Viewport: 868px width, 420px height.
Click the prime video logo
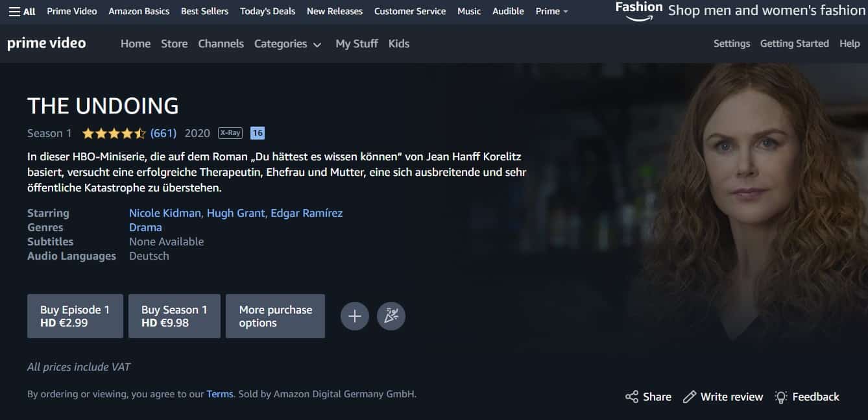click(47, 43)
